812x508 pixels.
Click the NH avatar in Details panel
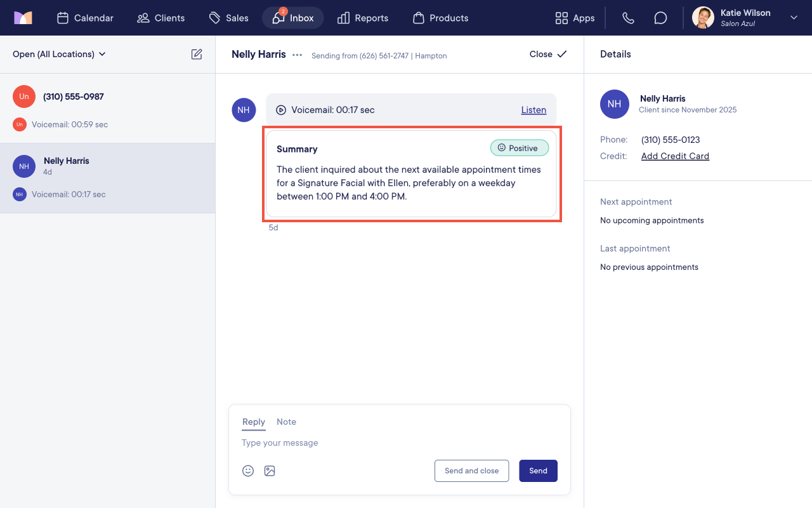(614, 104)
